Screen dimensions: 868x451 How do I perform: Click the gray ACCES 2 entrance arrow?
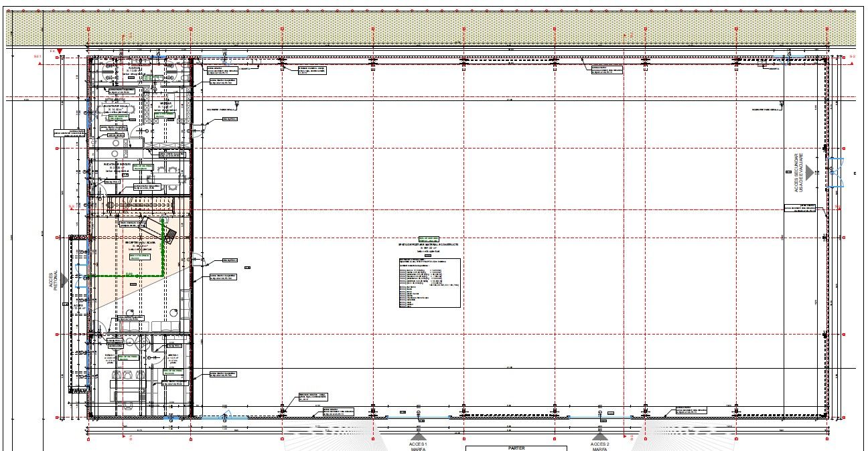599,436
